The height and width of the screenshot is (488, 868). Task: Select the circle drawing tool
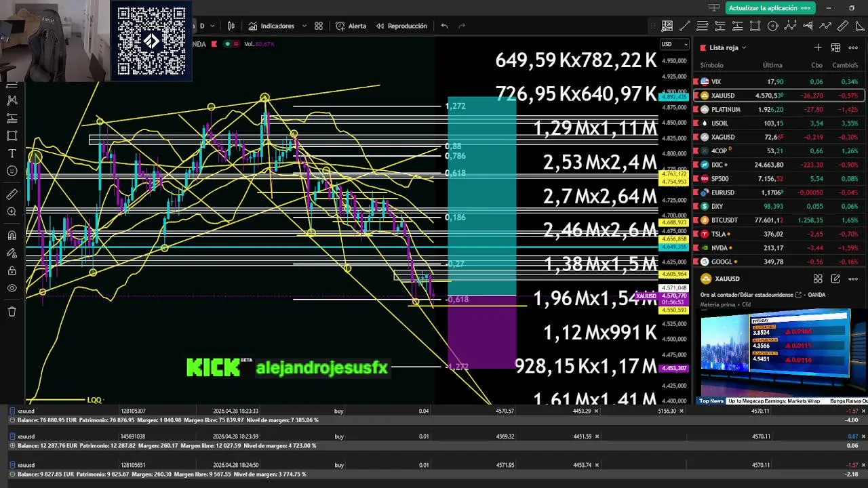point(773,26)
